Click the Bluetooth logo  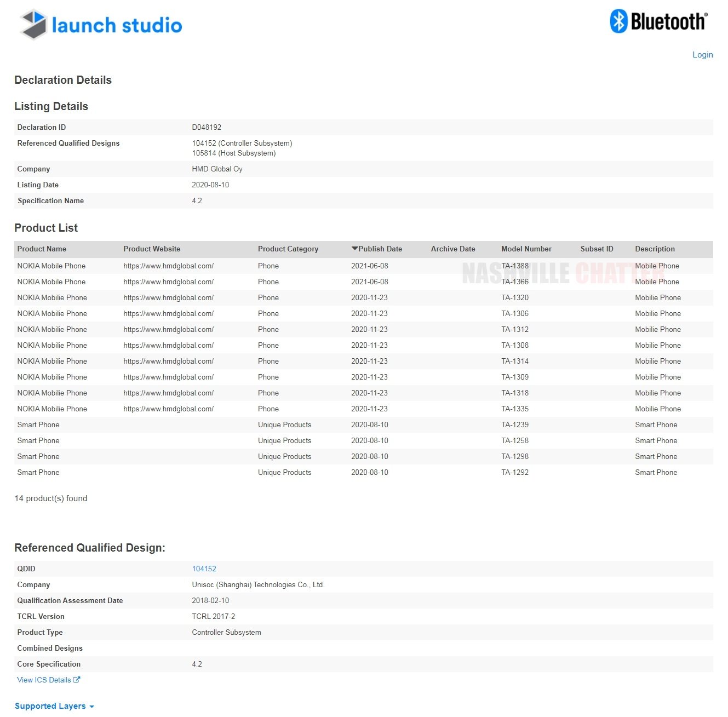[659, 21]
